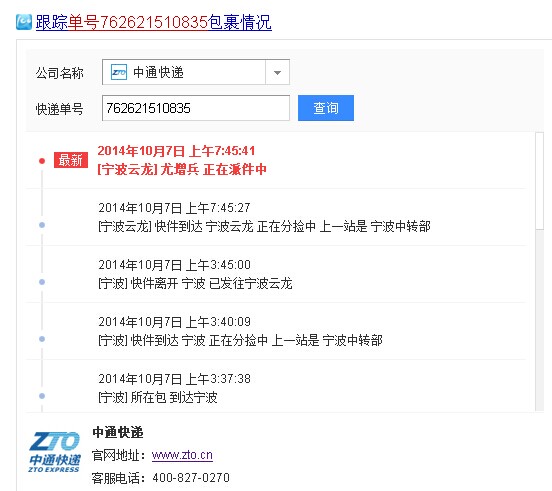Image resolution: width=552 pixels, height=491 pixels.
Task: Select the 上午3:45:00 timestamp line
Action: (x=174, y=265)
